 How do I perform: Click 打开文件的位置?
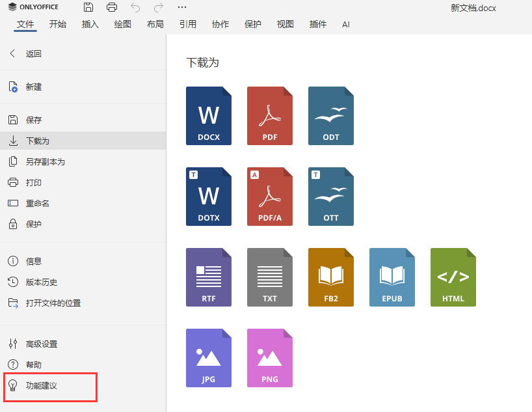(x=83, y=303)
